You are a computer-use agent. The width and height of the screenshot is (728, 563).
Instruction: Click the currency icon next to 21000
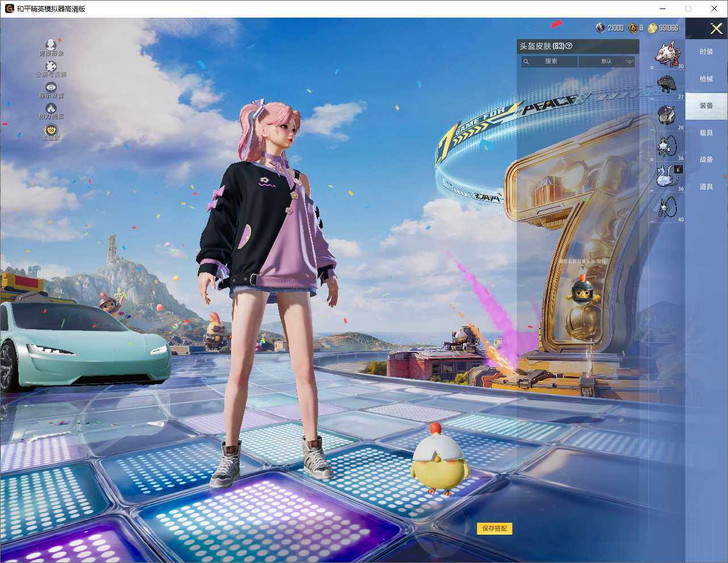[601, 27]
